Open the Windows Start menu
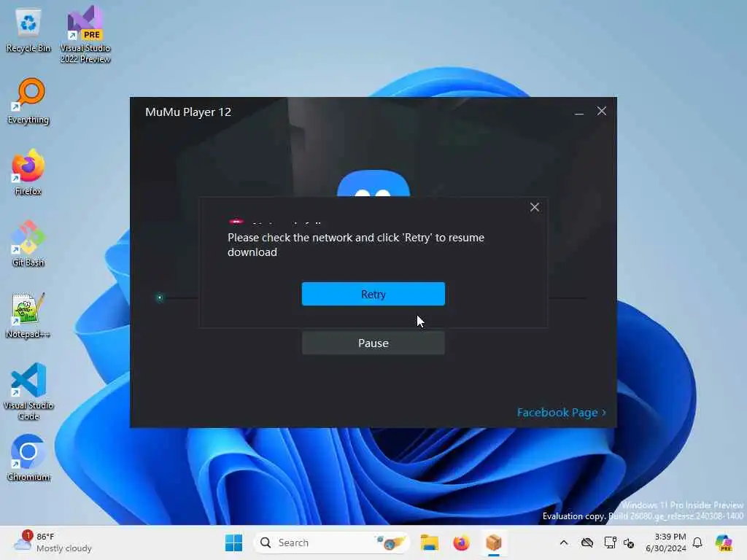Viewport: 747px width, 560px height. (233, 542)
